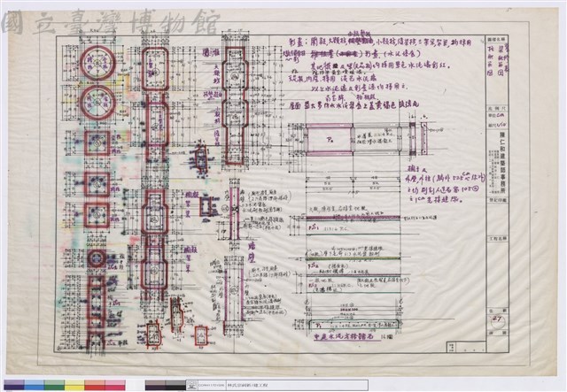Click the purple swatch in the color strip
This screenshot has height=392, width=567.
click(14, 385)
